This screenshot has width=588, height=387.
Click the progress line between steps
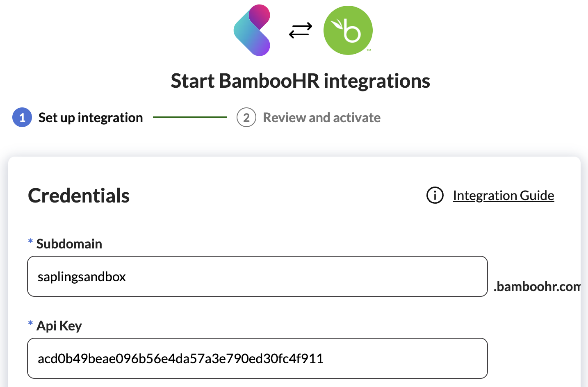coord(189,117)
